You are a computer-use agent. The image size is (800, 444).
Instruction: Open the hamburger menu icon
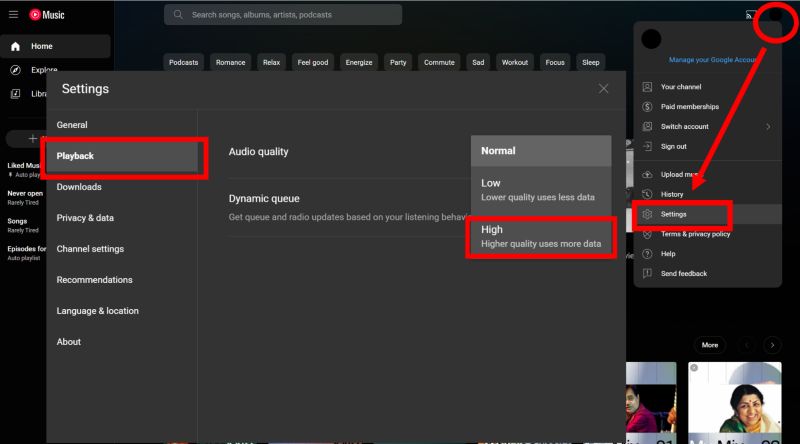point(14,15)
